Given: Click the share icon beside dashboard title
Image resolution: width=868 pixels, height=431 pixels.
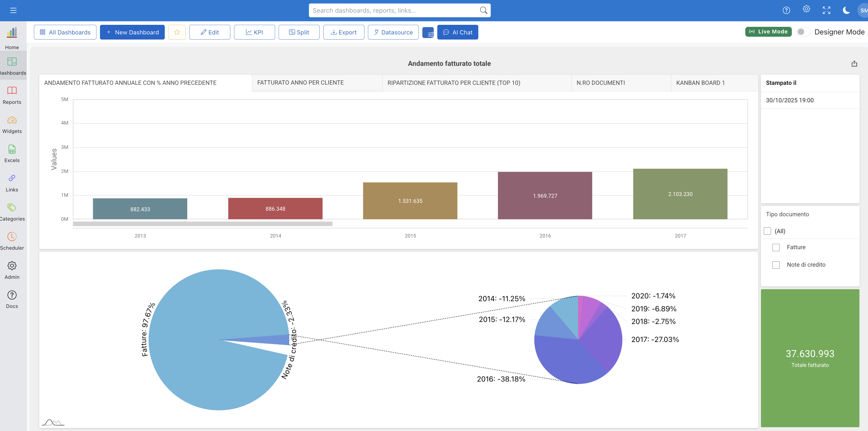Looking at the screenshot, I should (854, 63).
